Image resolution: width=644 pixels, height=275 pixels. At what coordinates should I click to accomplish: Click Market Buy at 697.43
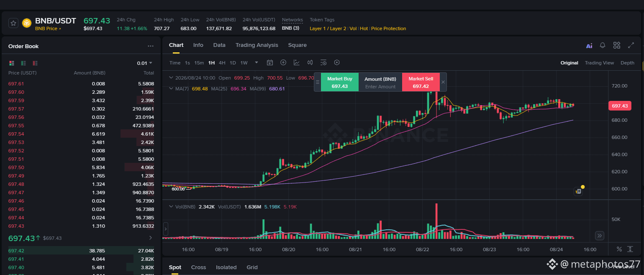coord(340,82)
